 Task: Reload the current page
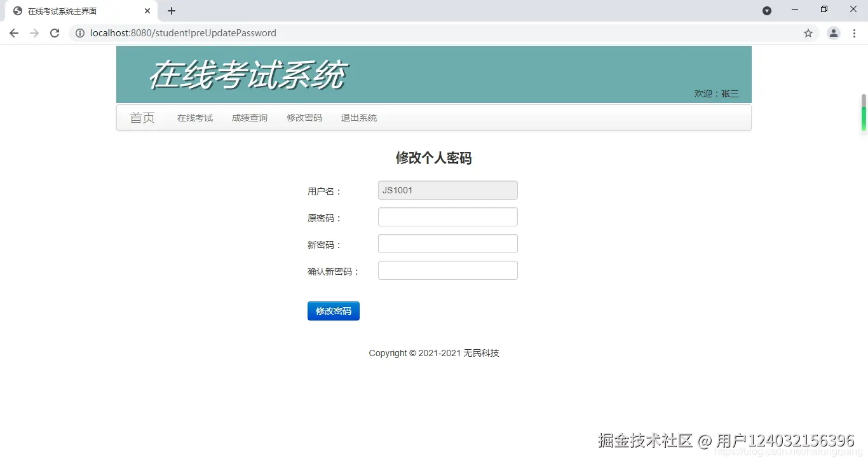coord(55,33)
